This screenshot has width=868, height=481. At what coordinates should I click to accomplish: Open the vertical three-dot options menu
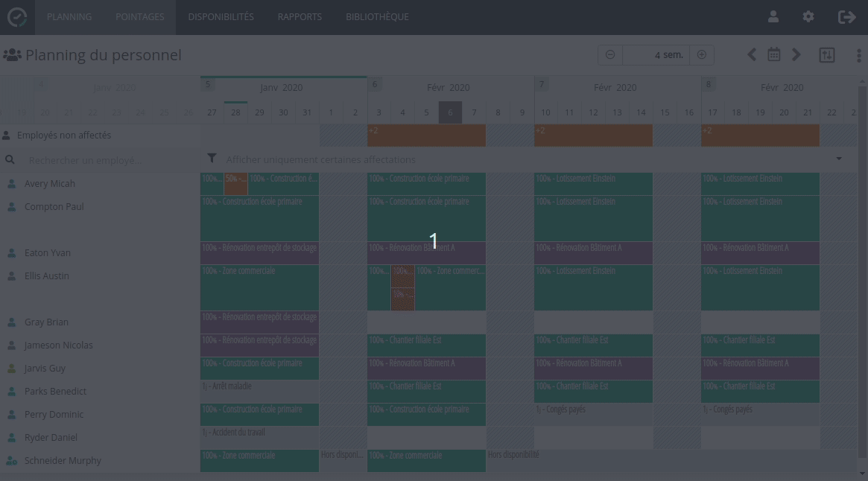pyautogui.click(x=858, y=55)
